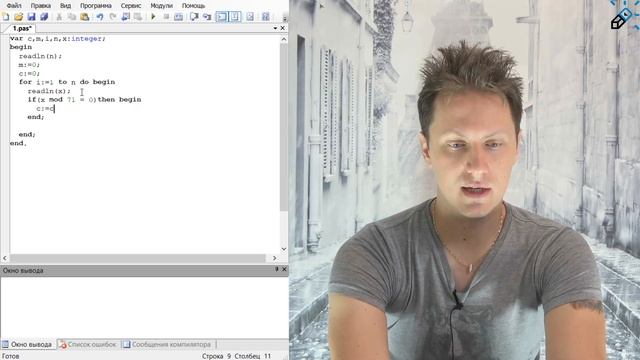Click the 'readln(n);' code line
640x360 pixels.
coord(40,56)
